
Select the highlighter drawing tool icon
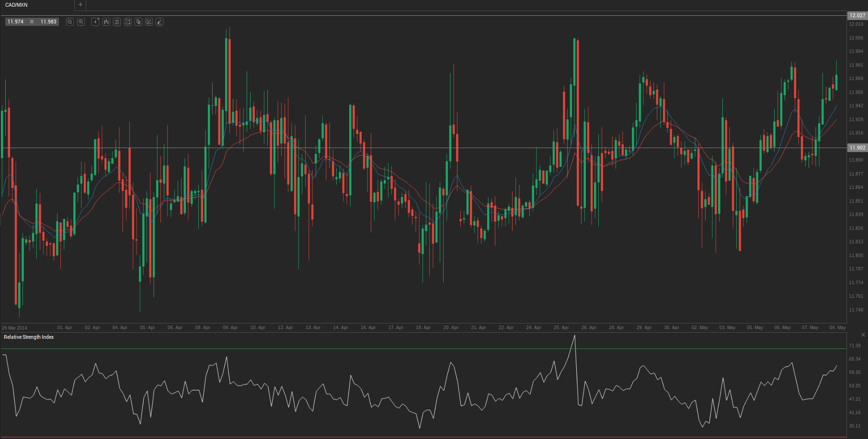160,22
